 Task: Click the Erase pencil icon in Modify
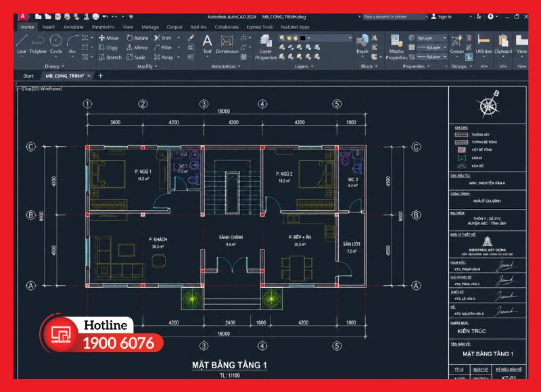pos(191,38)
